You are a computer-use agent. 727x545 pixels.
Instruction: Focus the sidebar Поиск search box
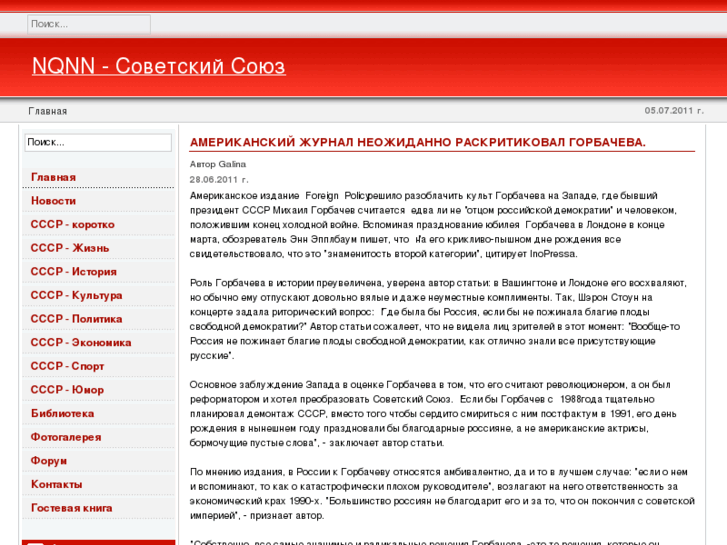click(x=98, y=142)
